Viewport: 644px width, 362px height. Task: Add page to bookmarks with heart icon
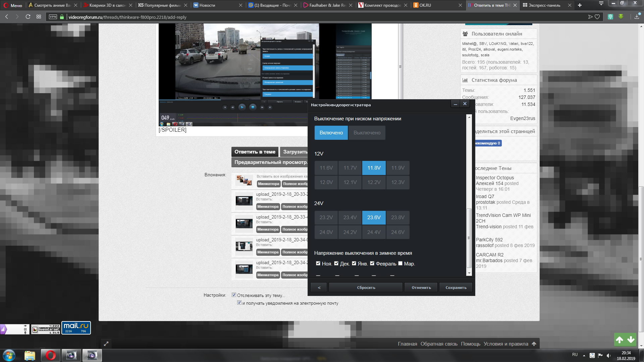click(x=597, y=17)
